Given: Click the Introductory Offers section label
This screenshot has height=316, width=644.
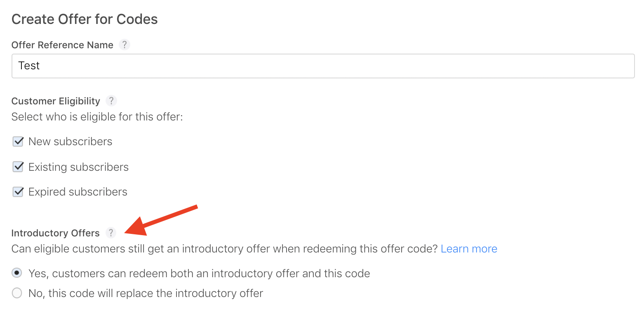Looking at the screenshot, I should coord(55,233).
